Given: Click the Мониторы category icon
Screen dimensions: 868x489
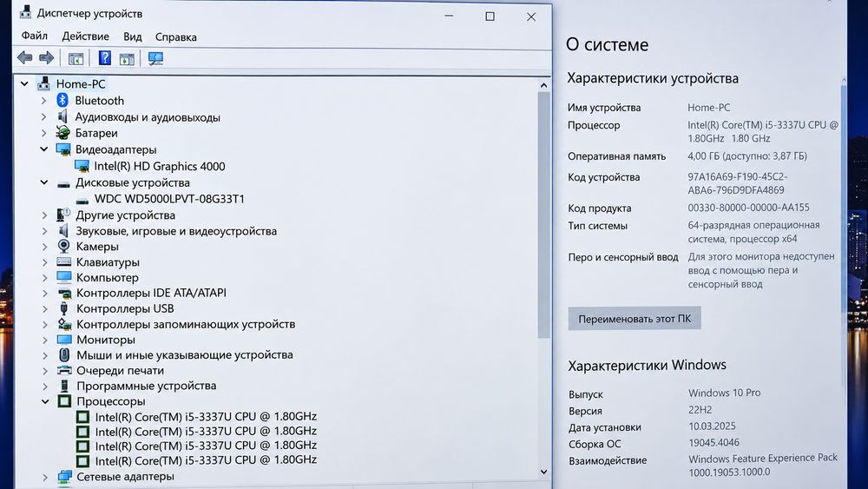Looking at the screenshot, I should [x=64, y=339].
